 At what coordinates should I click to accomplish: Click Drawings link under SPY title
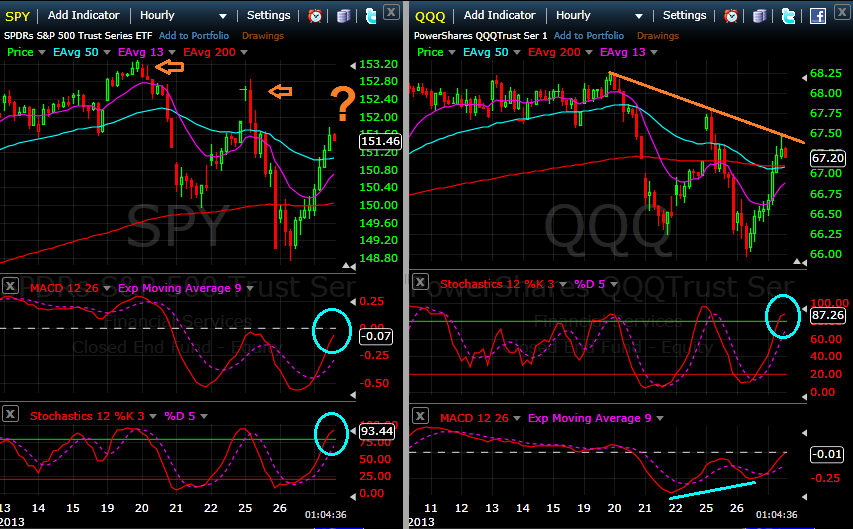(x=263, y=36)
